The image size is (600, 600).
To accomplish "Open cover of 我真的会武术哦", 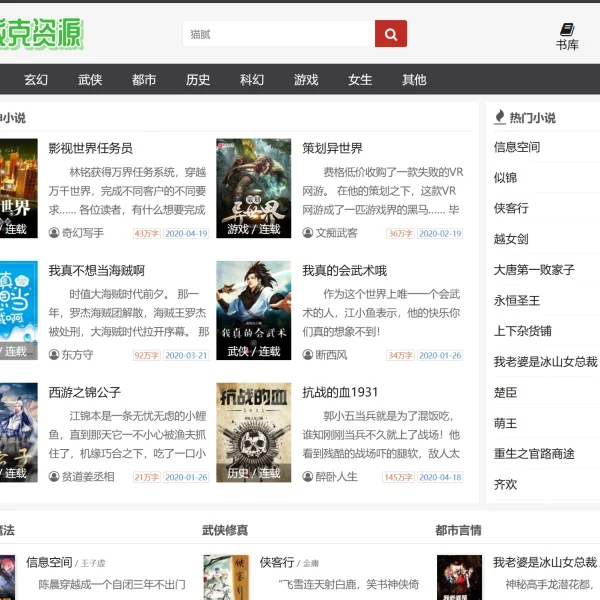I will click(254, 310).
